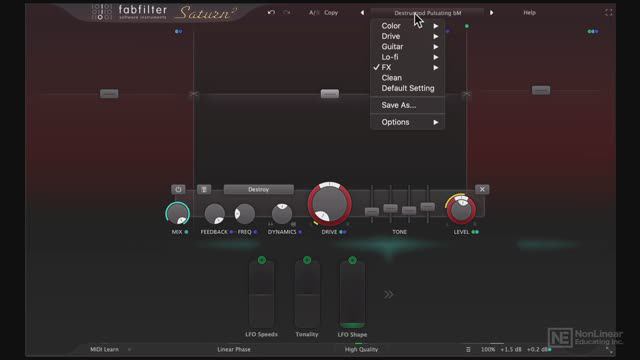Click the +0.2 dB output level value
The width and height of the screenshot is (640, 360).
click(537, 349)
